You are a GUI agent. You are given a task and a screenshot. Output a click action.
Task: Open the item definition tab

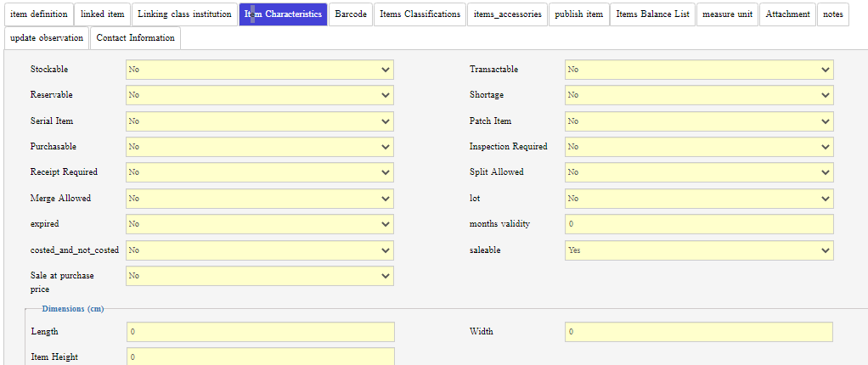point(38,14)
